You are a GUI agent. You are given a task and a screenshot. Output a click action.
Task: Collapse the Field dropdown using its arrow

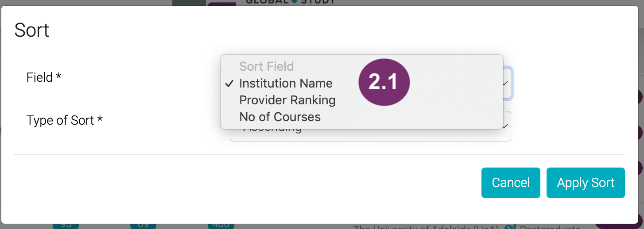click(x=505, y=83)
